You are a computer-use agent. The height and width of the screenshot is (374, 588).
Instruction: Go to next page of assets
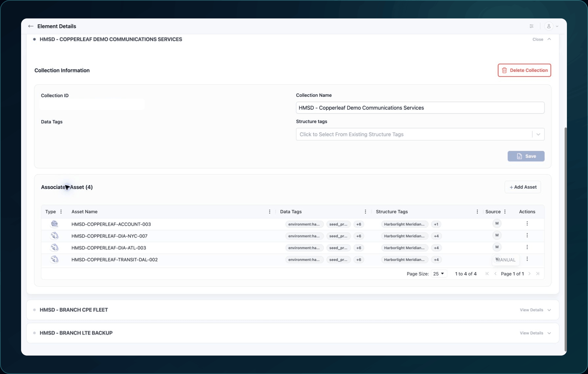click(529, 274)
